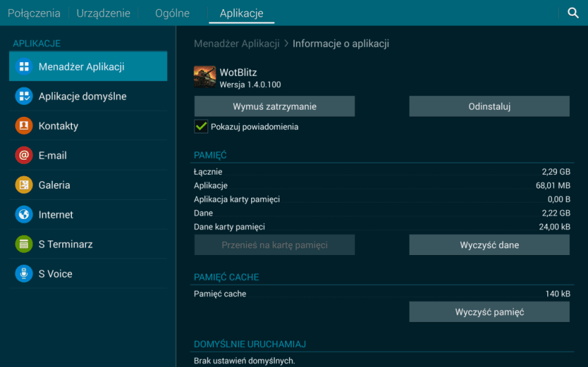This screenshot has width=588, height=367.
Task: Open Kontakty in the sidebar list
Action: coord(88,126)
